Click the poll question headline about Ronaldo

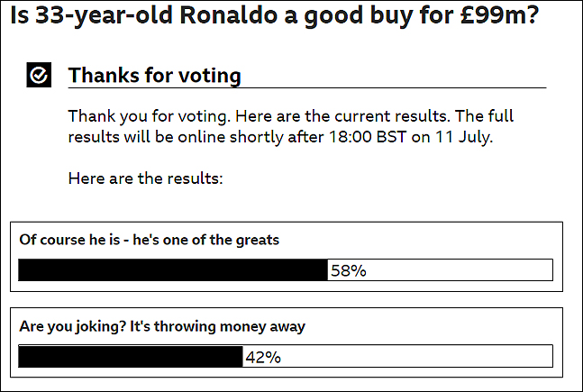[x=275, y=15]
